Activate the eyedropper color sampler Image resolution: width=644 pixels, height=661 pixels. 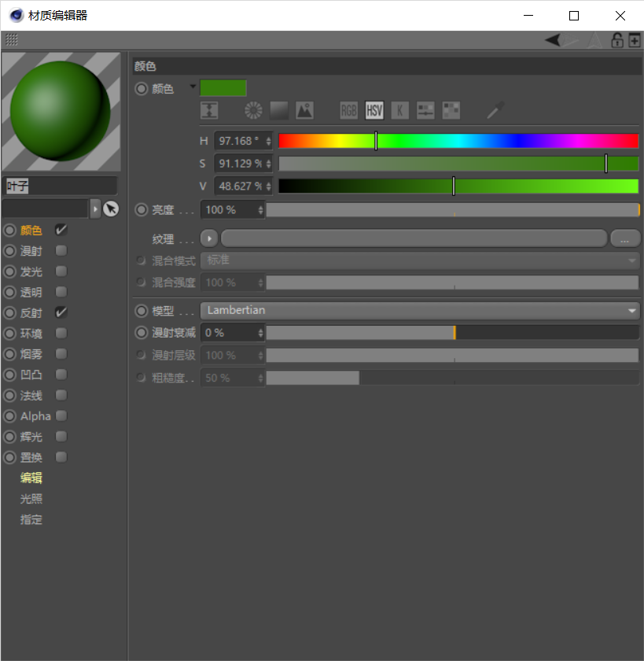point(493,110)
